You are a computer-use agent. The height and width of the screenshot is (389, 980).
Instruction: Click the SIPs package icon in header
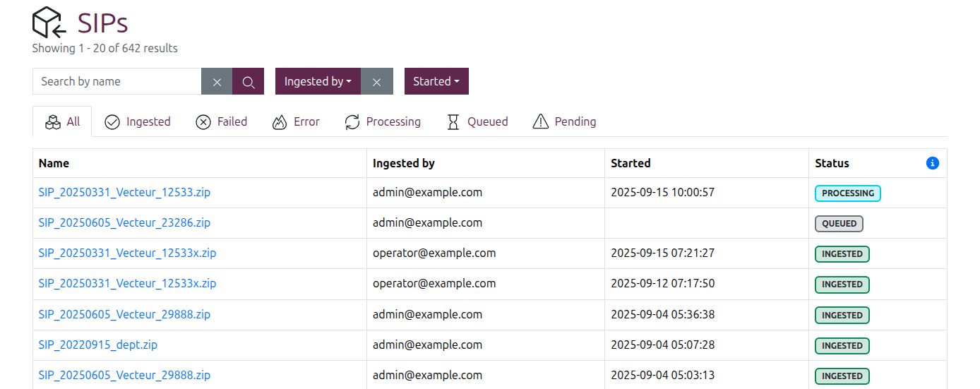tap(49, 23)
